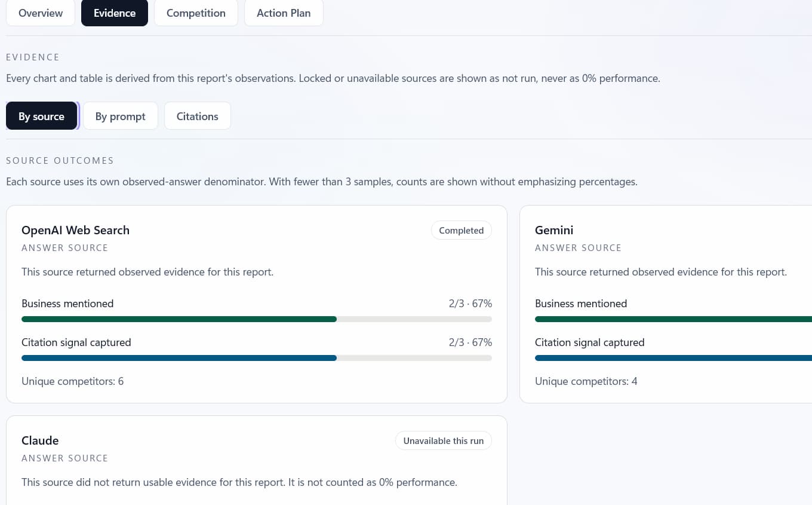Click Gemini Business mentioned progress bar
This screenshot has width=812, height=505.
(x=673, y=319)
